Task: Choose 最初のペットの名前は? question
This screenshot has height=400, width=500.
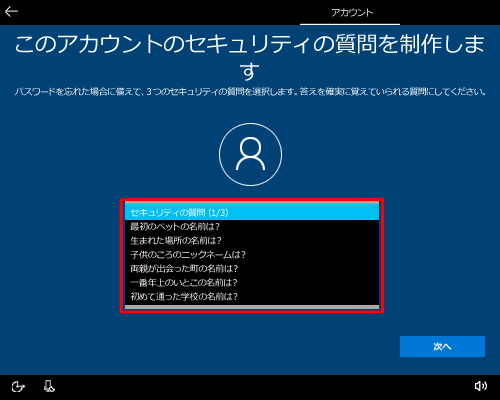Action: [252, 227]
